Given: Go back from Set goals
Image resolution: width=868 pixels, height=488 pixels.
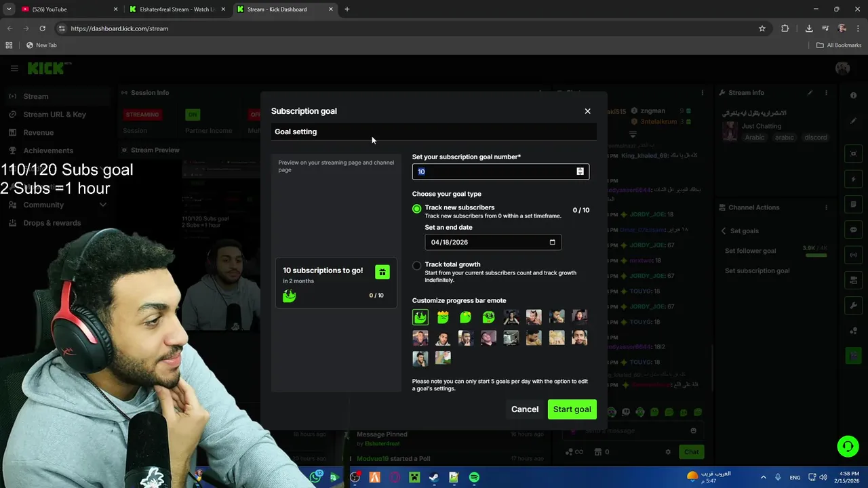Looking at the screenshot, I should 724,231.
